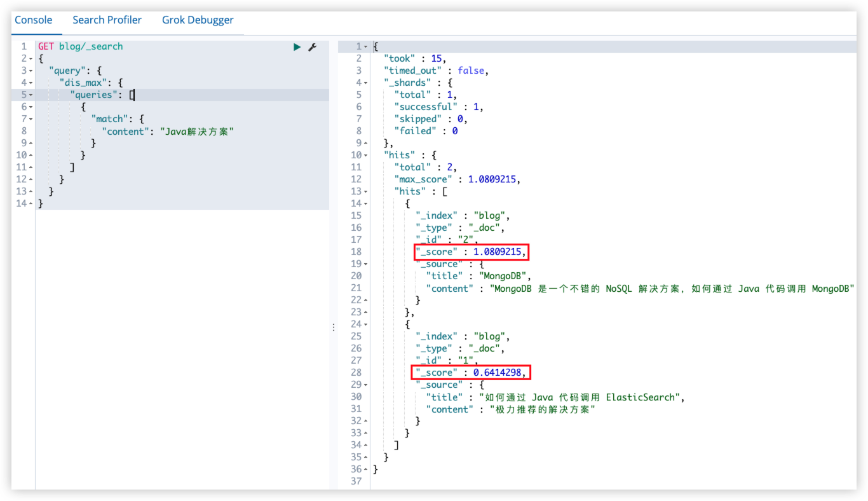The width and height of the screenshot is (868, 501).
Task: Collapse the "dis_max" block fold arrow
Action: [31, 83]
